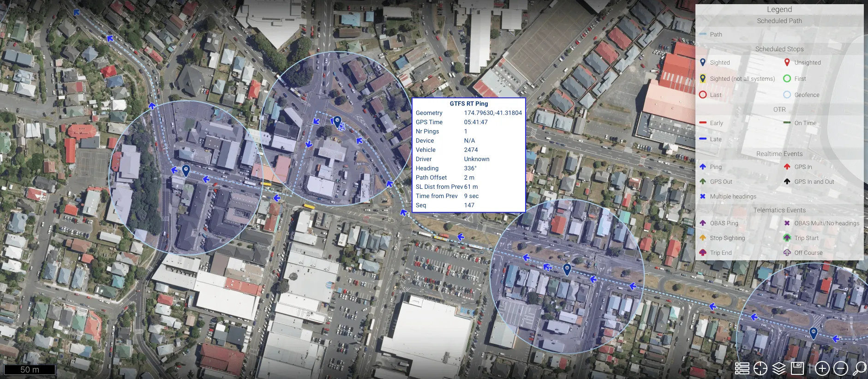The width and height of the screenshot is (868, 379).
Task: Click the blue Multiple headings cross icon
Action: click(x=703, y=196)
